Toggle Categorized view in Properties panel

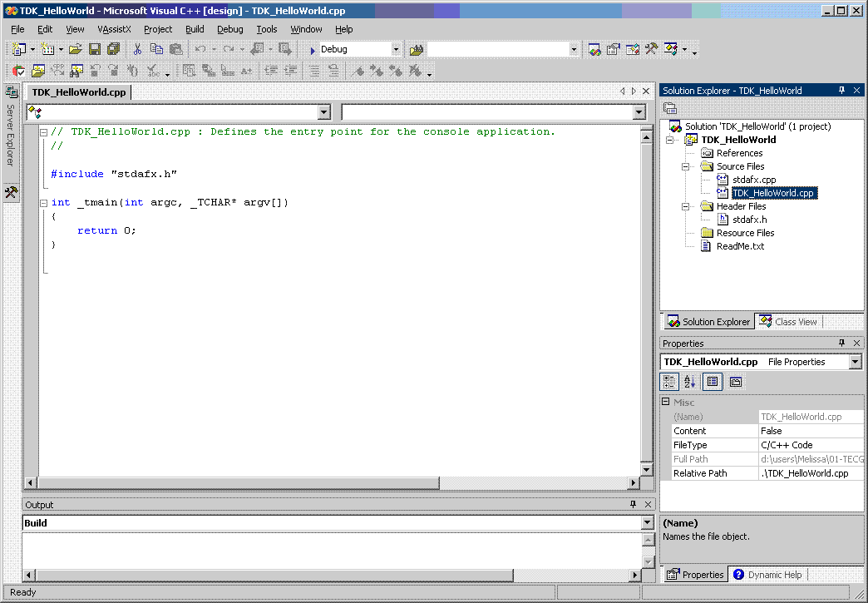[669, 382]
